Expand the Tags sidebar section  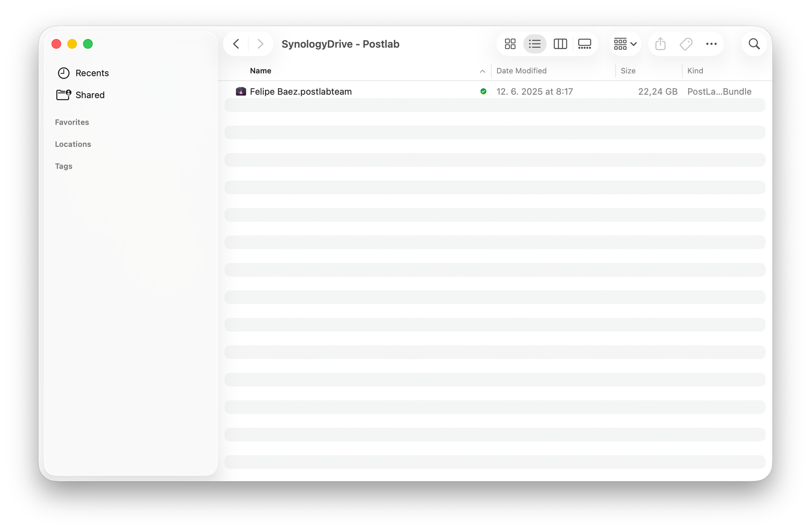(x=64, y=166)
